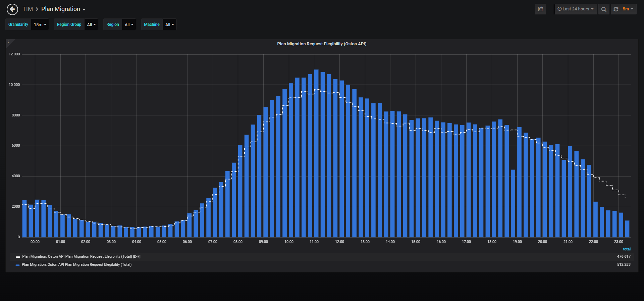Click the tallest bar near 11:00
The height and width of the screenshot is (301, 644).
point(316,153)
